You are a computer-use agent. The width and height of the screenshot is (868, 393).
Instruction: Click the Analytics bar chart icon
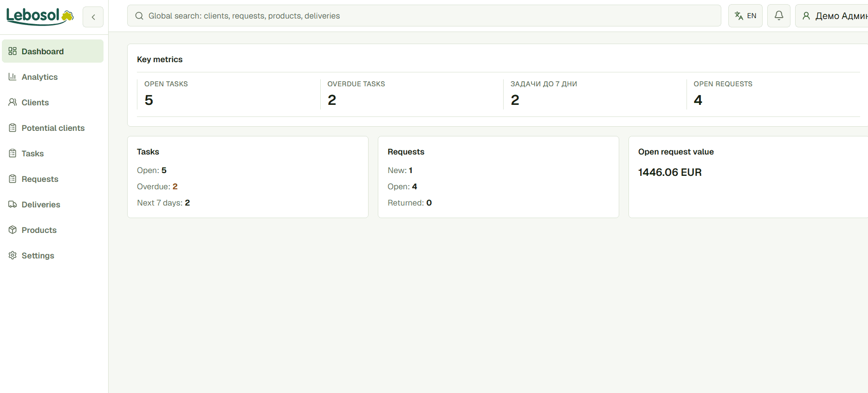pyautogui.click(x=13, y=77)
